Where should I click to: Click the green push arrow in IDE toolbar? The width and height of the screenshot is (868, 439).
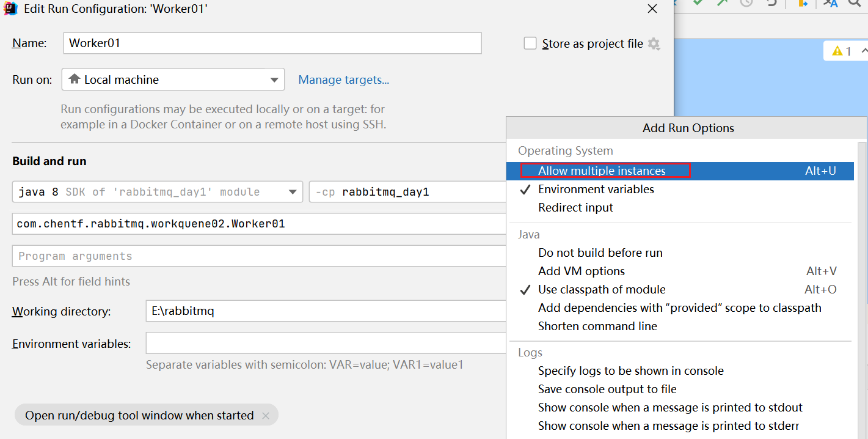click(x=721, y=3)
